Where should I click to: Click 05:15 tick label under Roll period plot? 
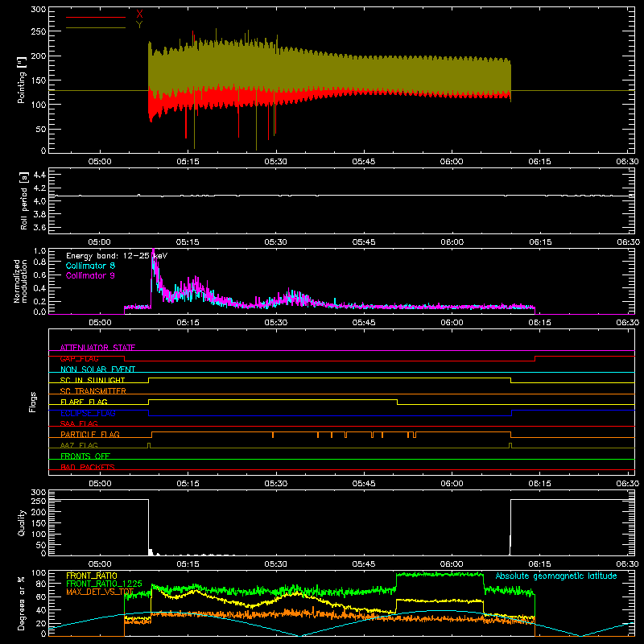click(188, 242)
